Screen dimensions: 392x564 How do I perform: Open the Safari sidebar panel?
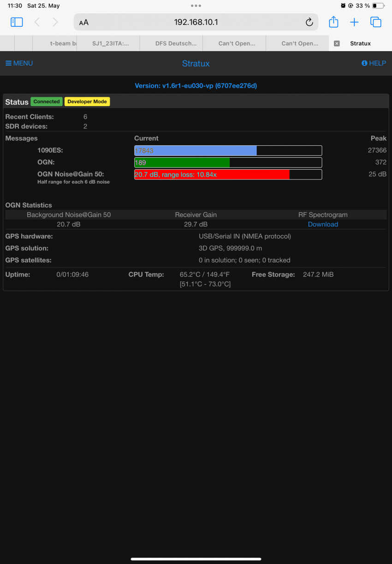click(x=17, y=22)
